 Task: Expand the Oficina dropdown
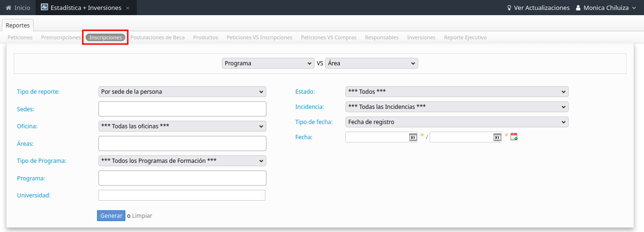coord(182,126)
